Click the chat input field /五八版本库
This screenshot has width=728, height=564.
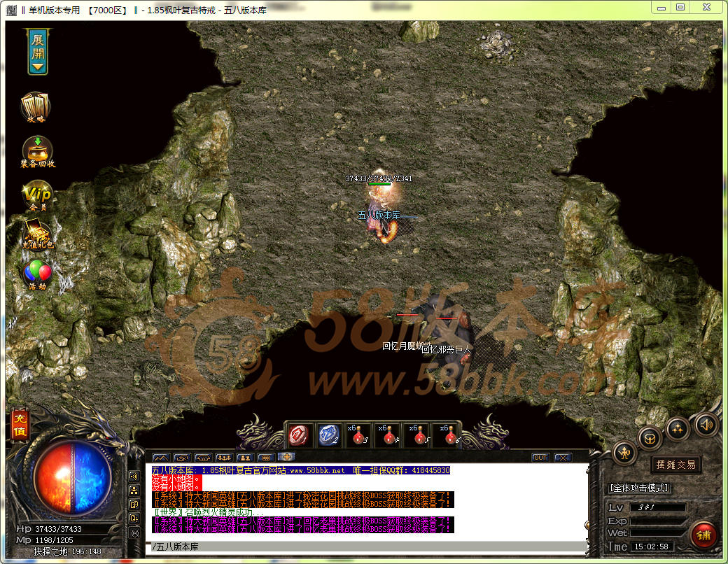coord(367,547)
